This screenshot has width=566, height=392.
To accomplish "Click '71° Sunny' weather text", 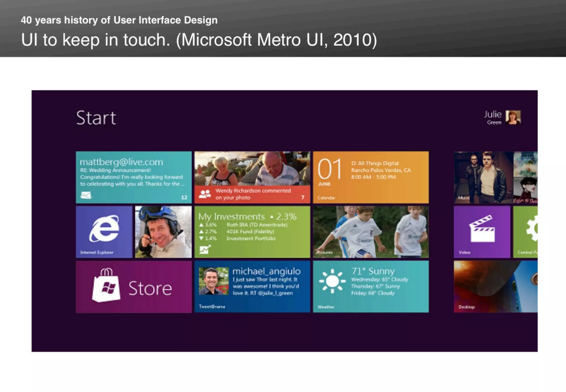I will [x=373, y=271].
